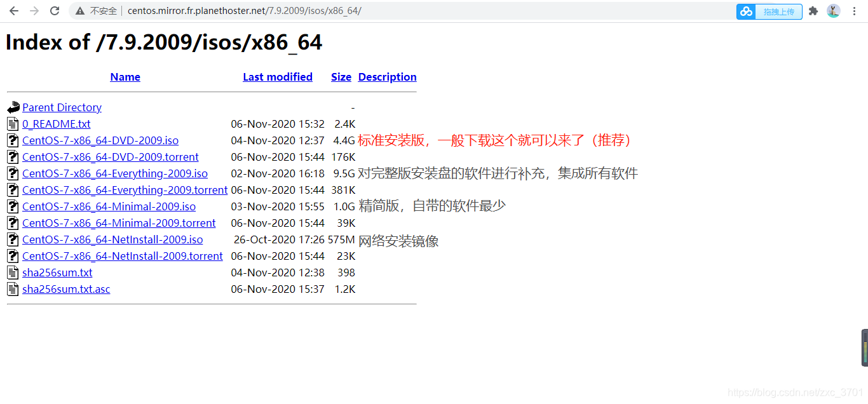Sort the listing by Last modified
The image size is (868, 404).
tap(278, 77)
